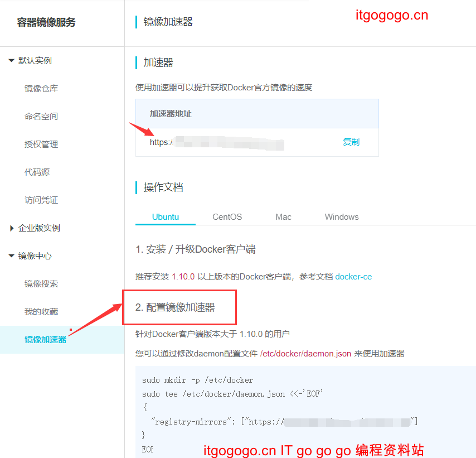This screenshot has height=458, width=476.
Task: Switch to the Mac tab
Action: tap(283, 217)
